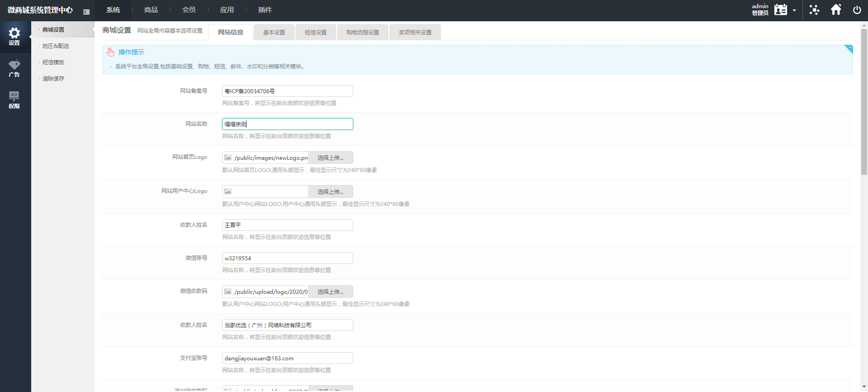
Task: Expand the admin account dropdown arrow
Action: tap(794, 10)
